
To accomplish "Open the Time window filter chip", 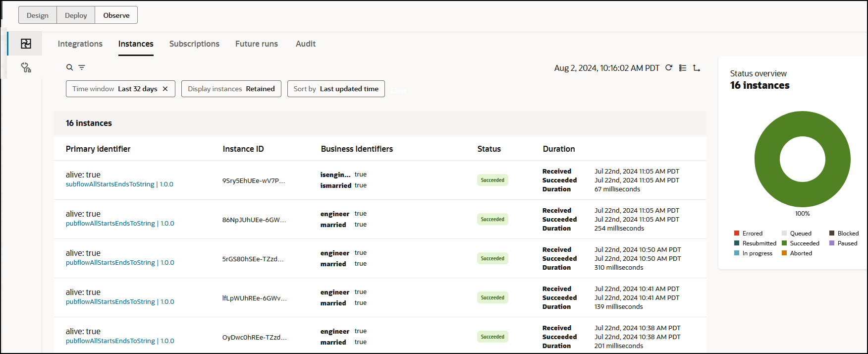I will point(114,89).
